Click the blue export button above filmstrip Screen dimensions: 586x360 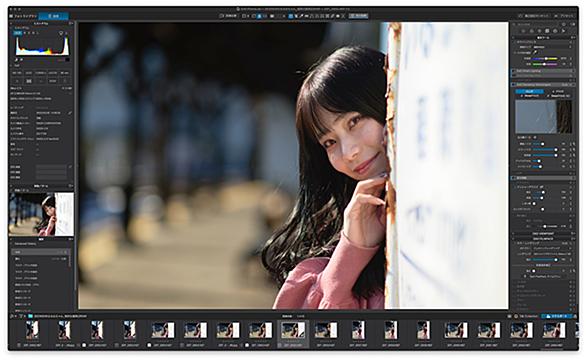556,316
